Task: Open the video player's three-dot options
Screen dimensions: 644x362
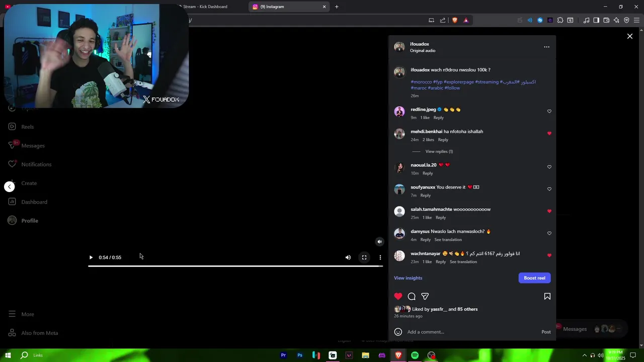Action: tap(380, 257)
